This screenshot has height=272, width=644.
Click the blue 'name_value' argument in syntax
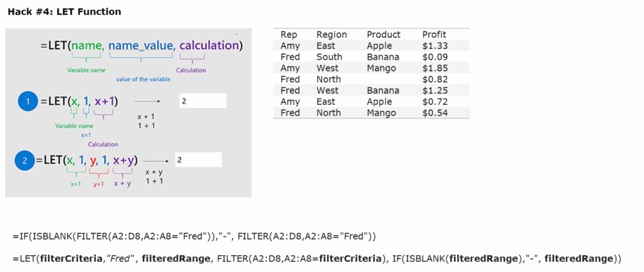pyautogui.click(x=140, y=45)
